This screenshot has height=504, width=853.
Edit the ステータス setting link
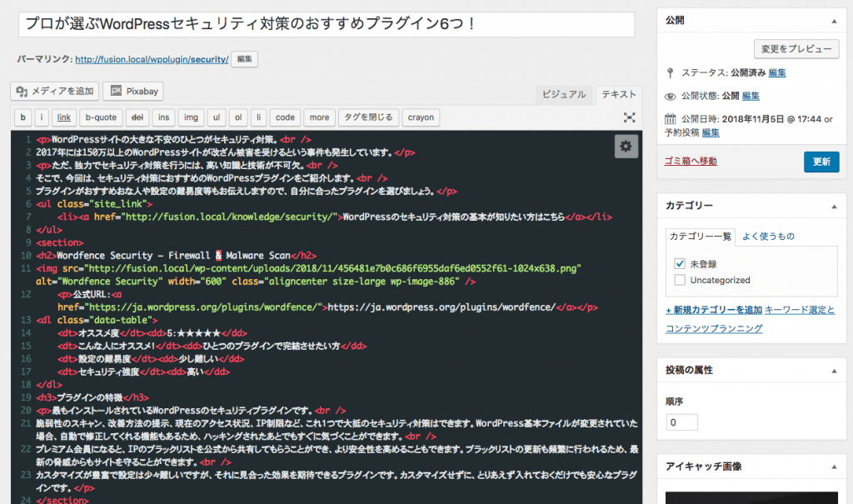coord(777,73)
